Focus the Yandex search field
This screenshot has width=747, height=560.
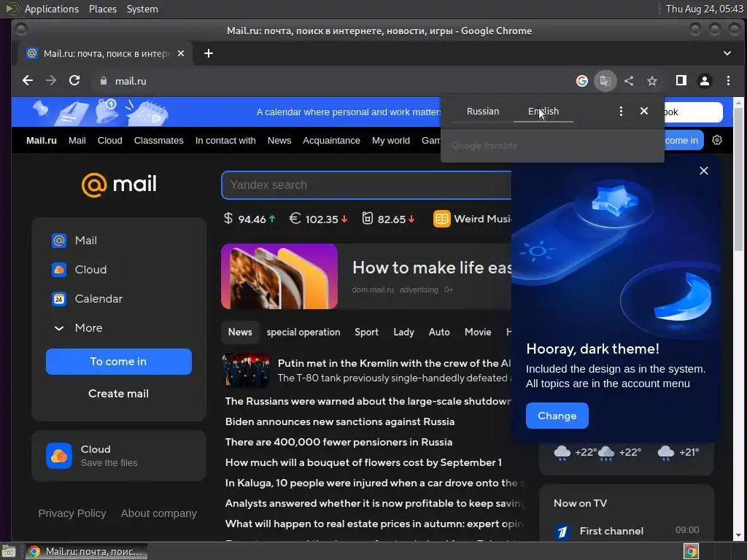pyautogui.click(x=366, y=184)
